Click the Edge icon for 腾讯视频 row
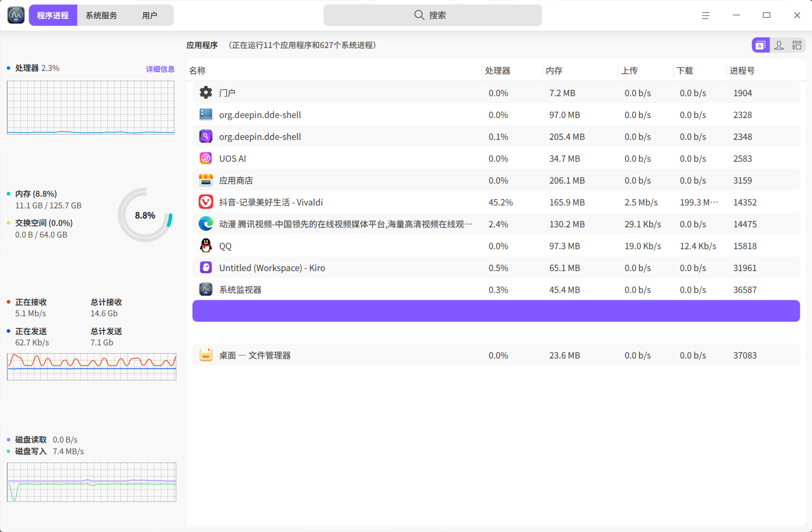The image size is (812, 532). (206, 223)
